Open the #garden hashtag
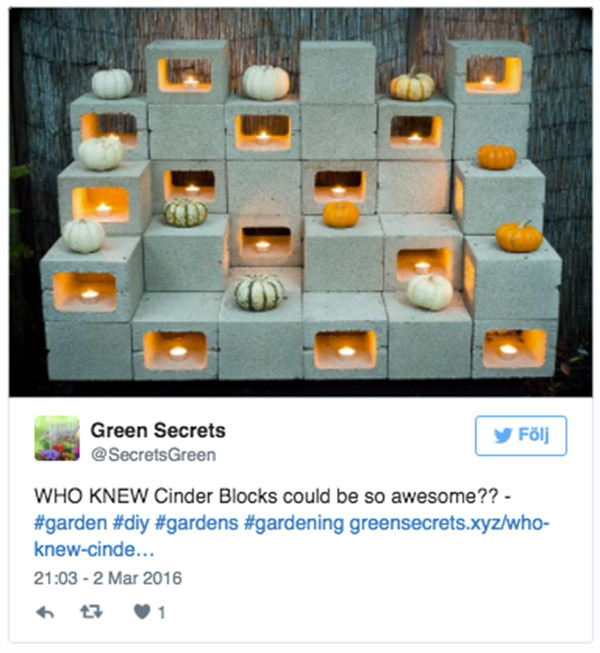Screen dimensions: 600x653 tap(70, 523)
